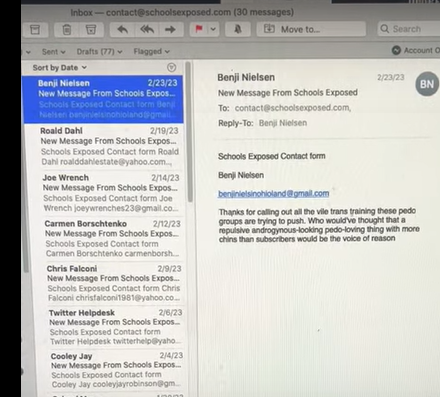Toggle the message filter icon
The image size is (440, 397).
(x=171, y=68)
